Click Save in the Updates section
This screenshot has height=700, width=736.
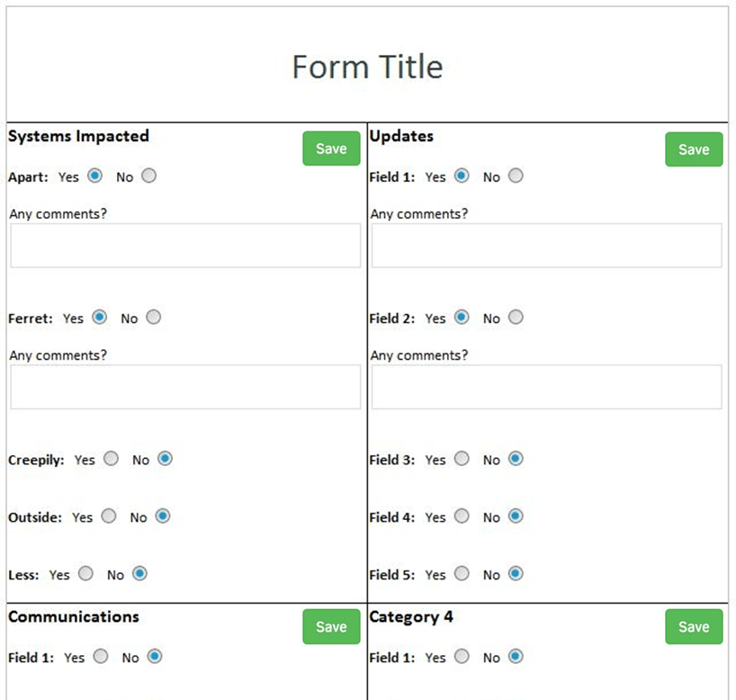[x=693, y=148]
